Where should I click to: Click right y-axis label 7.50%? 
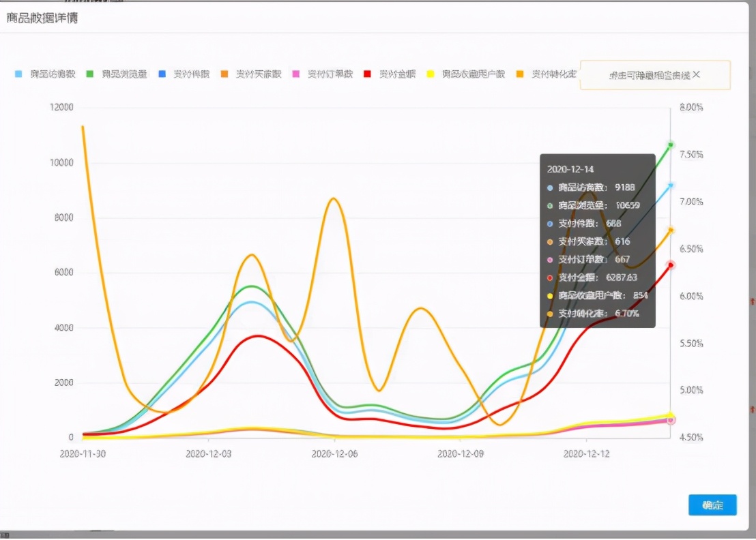pyautogui.click(x=691, y=154)
